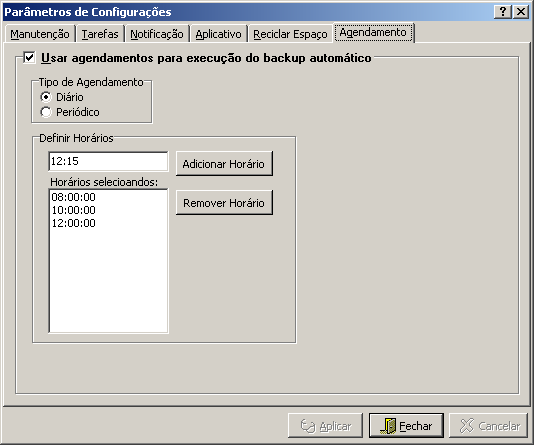Close the Parâmetros de Configurações dialog
The height and width of the screenshot is (445, 534).
(x=521, y=12)
